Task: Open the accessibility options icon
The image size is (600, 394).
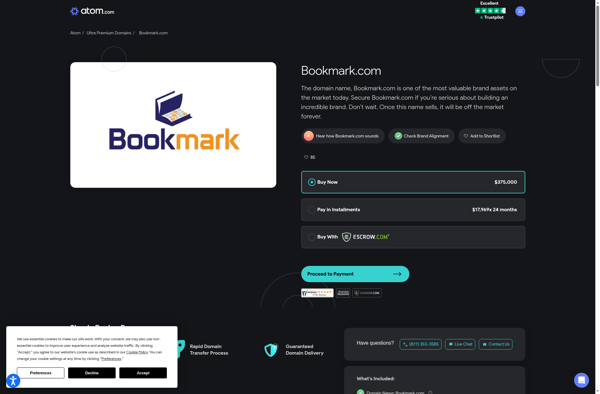Action: [13, 381]
